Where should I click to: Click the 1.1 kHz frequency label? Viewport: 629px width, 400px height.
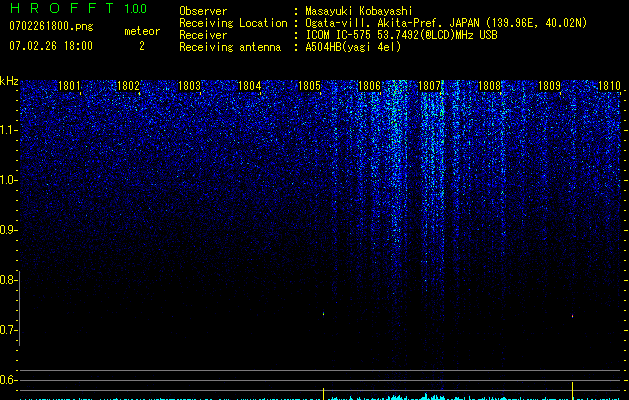8,130
